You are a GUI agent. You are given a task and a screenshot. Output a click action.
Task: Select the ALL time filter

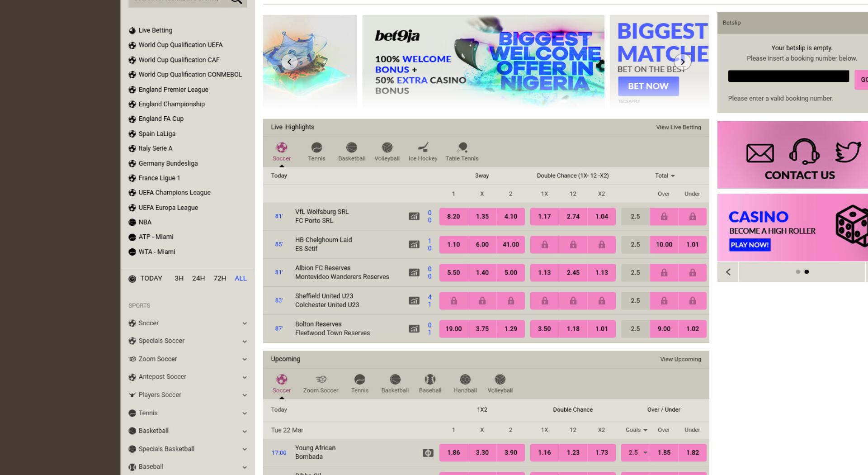click(x=241, y=278)
